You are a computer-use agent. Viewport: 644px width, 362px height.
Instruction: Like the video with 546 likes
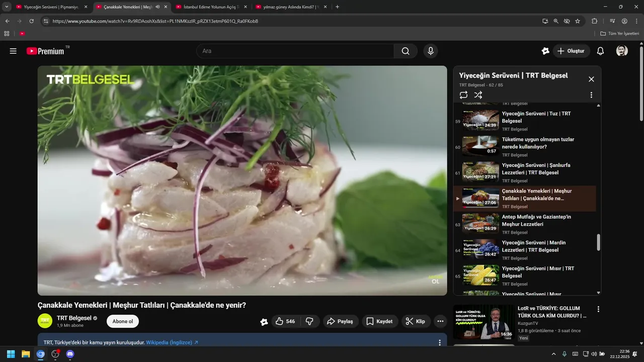[285, 321]
